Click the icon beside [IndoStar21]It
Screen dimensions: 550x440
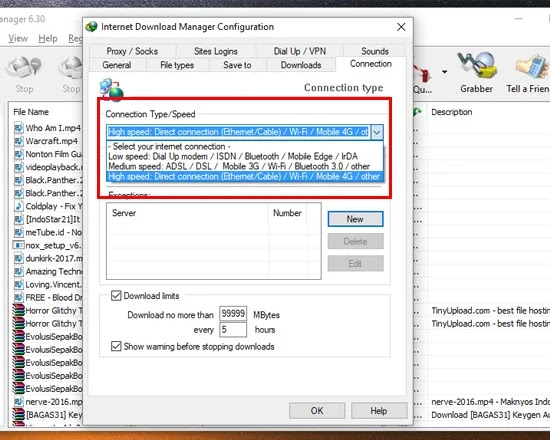[19, 219]
